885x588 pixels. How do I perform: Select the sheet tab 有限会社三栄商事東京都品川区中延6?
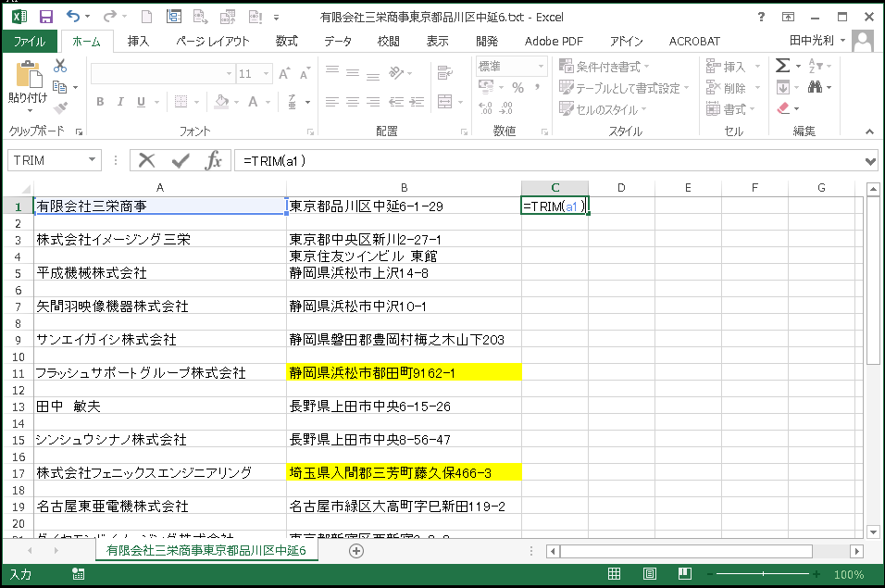[x=206, y=551]
